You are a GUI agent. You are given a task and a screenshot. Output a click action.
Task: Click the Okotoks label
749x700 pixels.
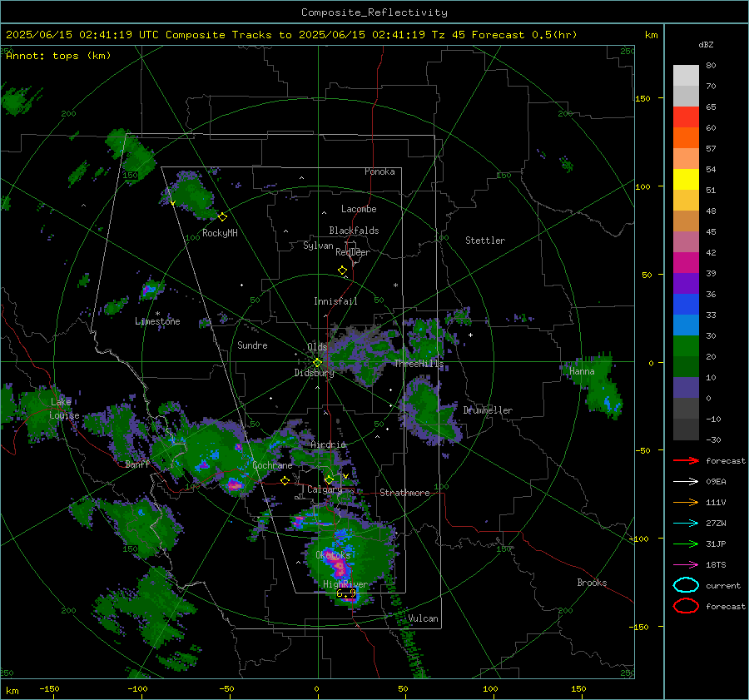(x=333, y=555)
